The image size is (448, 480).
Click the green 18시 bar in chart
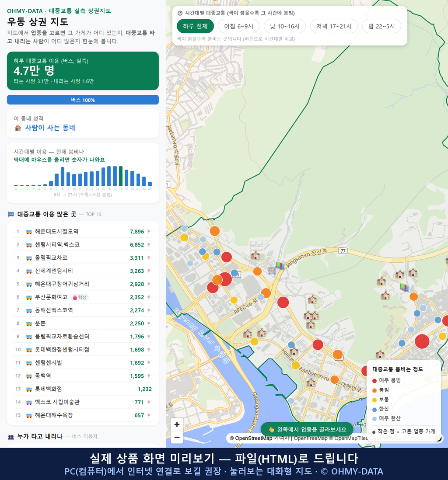(x=121, y=176)
